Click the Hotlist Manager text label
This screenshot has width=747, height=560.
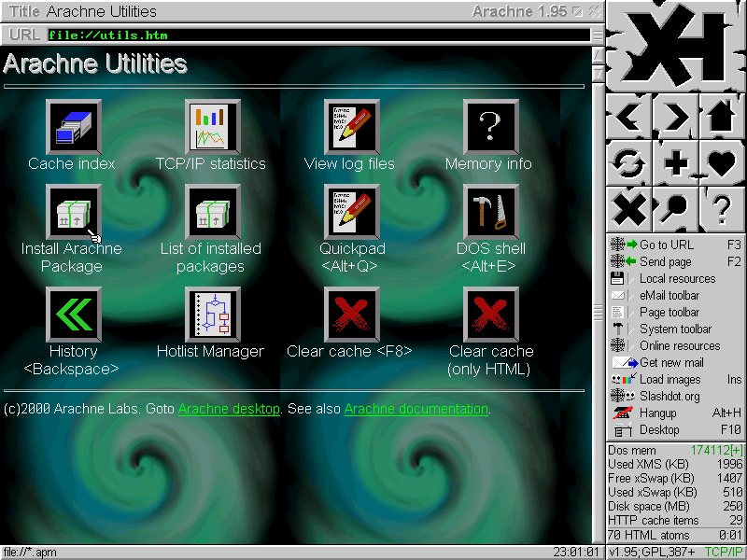[210, 352]
